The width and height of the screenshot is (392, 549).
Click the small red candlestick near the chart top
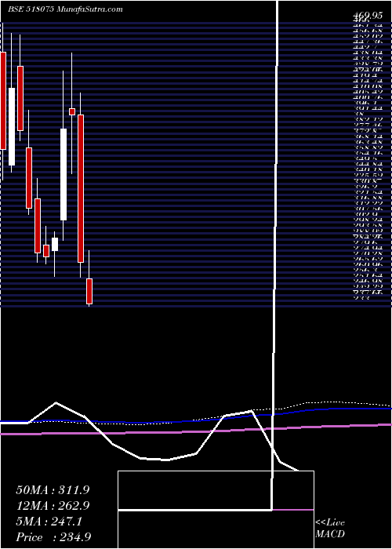click(x=72, y=111)
